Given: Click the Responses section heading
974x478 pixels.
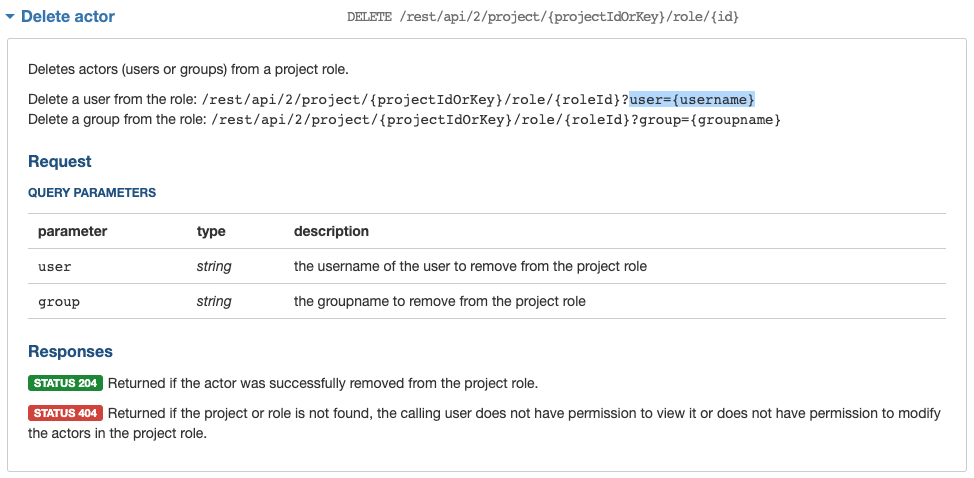Looking at the screenshot, I should [70, 352].
